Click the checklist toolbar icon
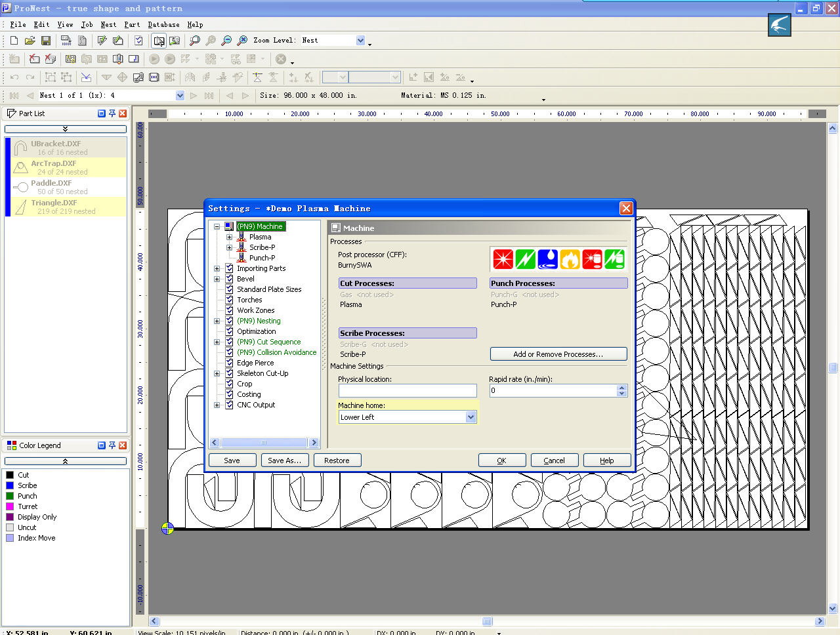 click(138, 41)
